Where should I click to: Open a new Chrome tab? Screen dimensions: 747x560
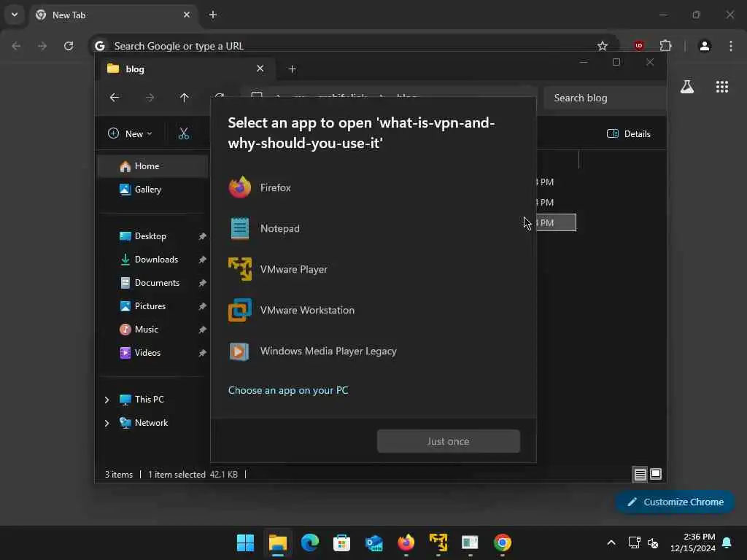[213, 15]
